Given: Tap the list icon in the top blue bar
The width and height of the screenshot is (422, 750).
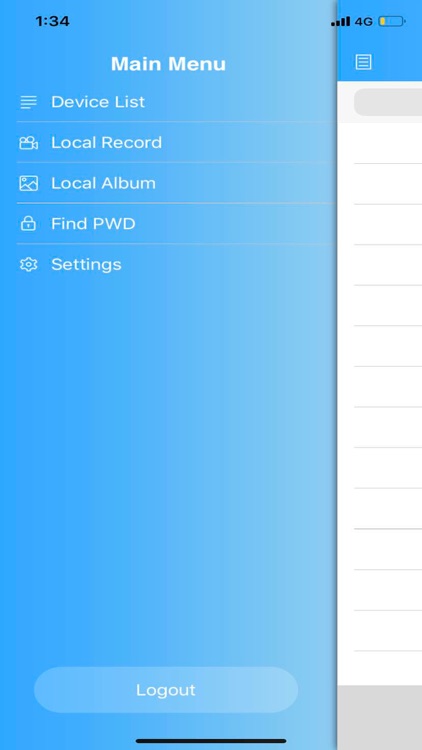Looking at the screenshot, I should click(363, 62).
